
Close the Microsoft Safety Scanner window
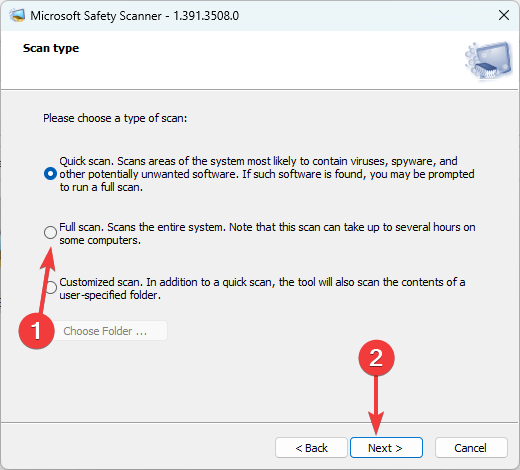pos(504,15)
